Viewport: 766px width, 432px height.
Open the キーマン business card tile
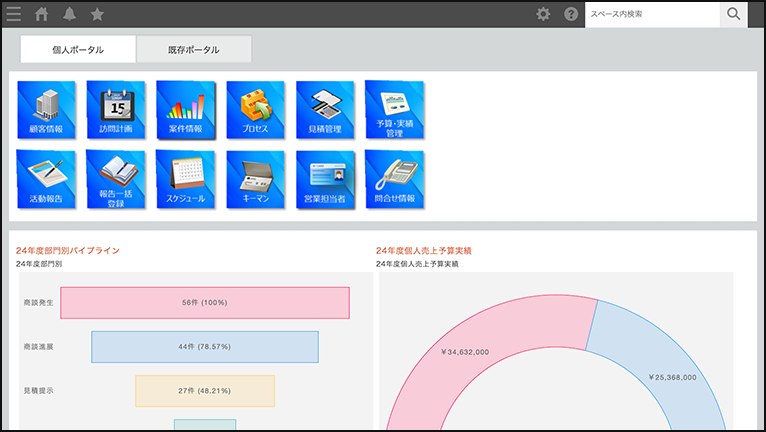[x=255, y=179]
